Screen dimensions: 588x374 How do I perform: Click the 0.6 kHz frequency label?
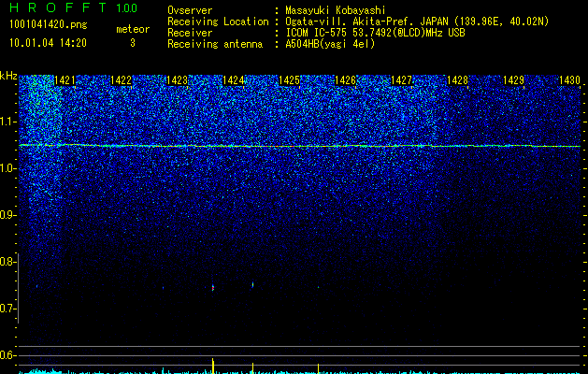(7, 355)
